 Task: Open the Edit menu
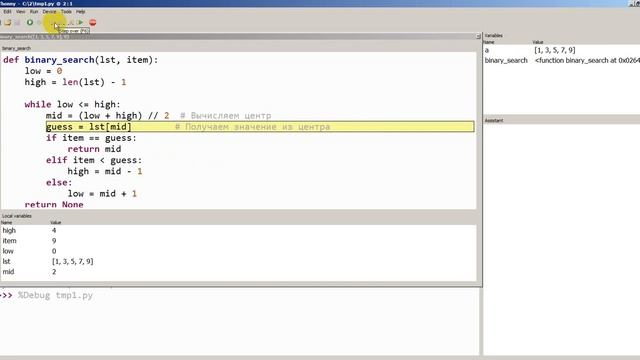click(7, 12)
